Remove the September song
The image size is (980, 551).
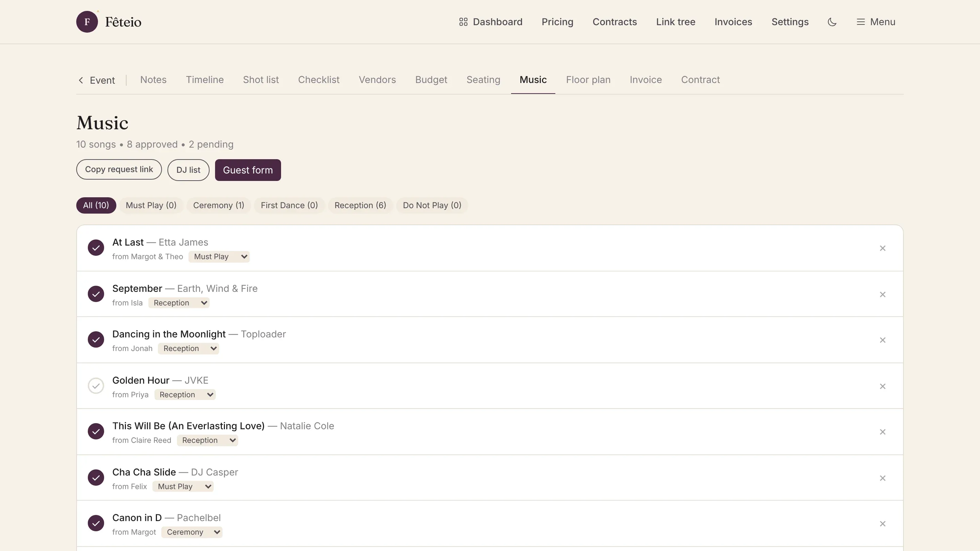(x=883, y=294)
